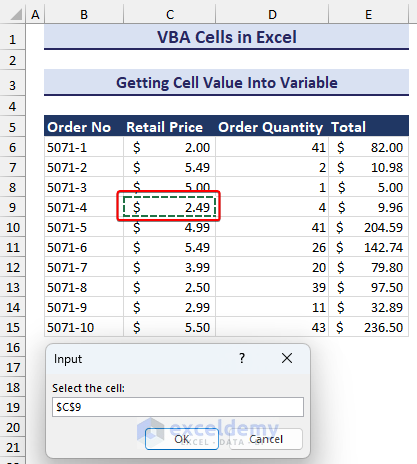Select order number cell 5071-6
417x464 pixels.
(84, 247)
